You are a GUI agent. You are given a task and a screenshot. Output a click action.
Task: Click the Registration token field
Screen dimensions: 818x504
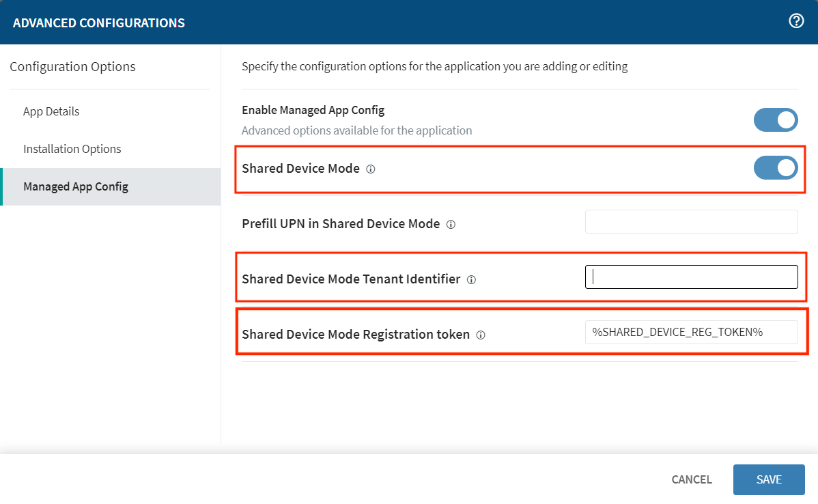click(691, 333)
